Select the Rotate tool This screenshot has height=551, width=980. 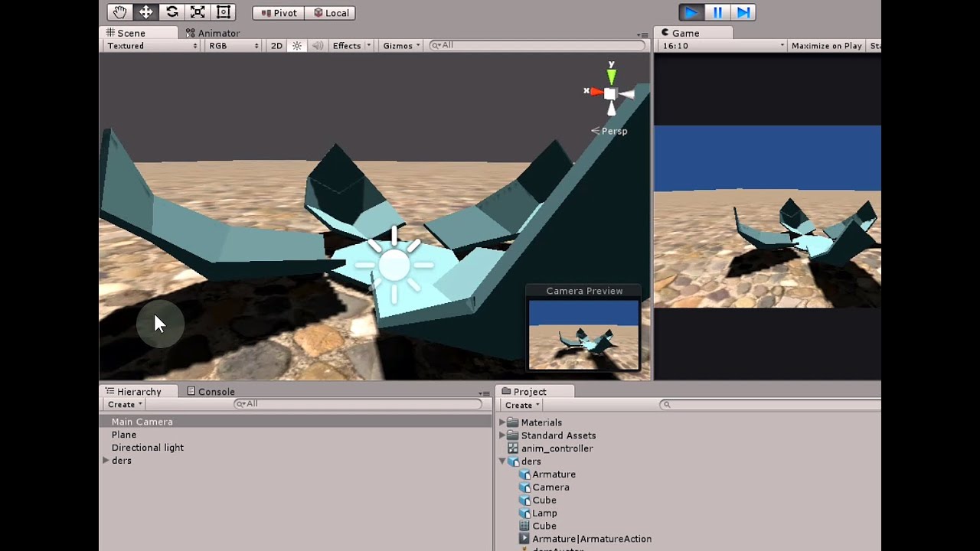click(171, 12)
